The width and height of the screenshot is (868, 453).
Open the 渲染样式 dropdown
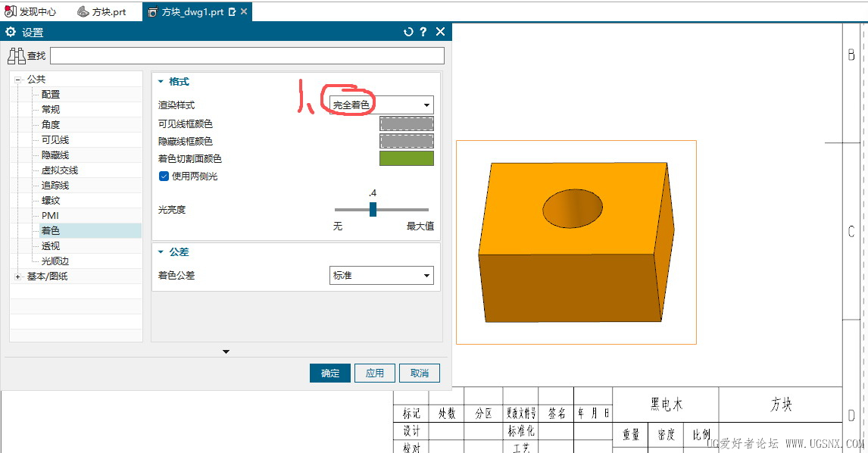click(381, 105)
